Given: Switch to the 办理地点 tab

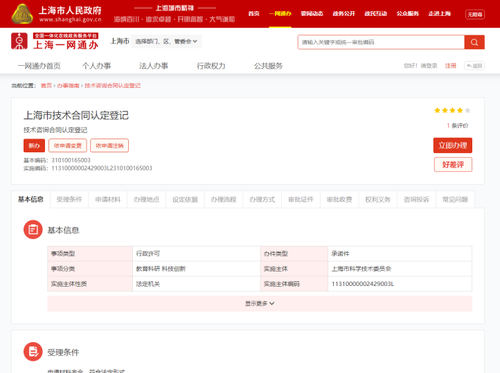Looking at the screenshot, I should tap(146, 199).
